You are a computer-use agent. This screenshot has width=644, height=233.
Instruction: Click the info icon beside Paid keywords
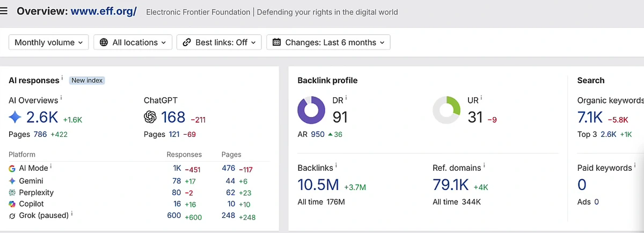click(636, 166)
